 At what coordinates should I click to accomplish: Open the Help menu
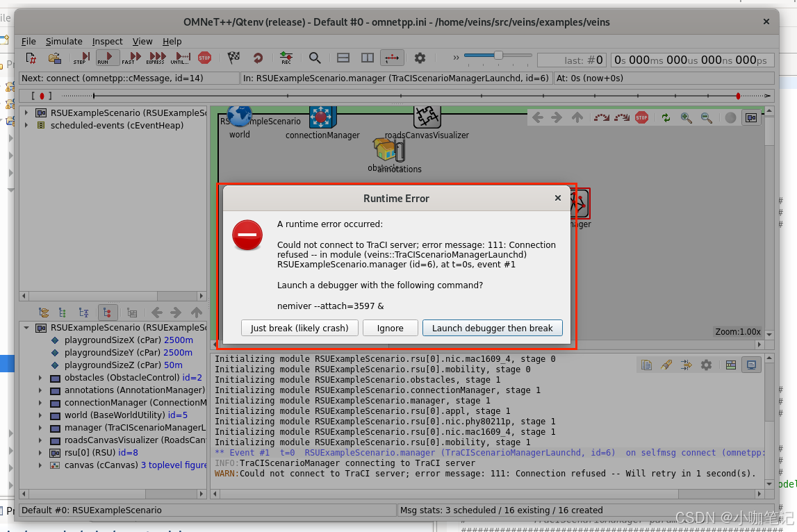[172, 41]
